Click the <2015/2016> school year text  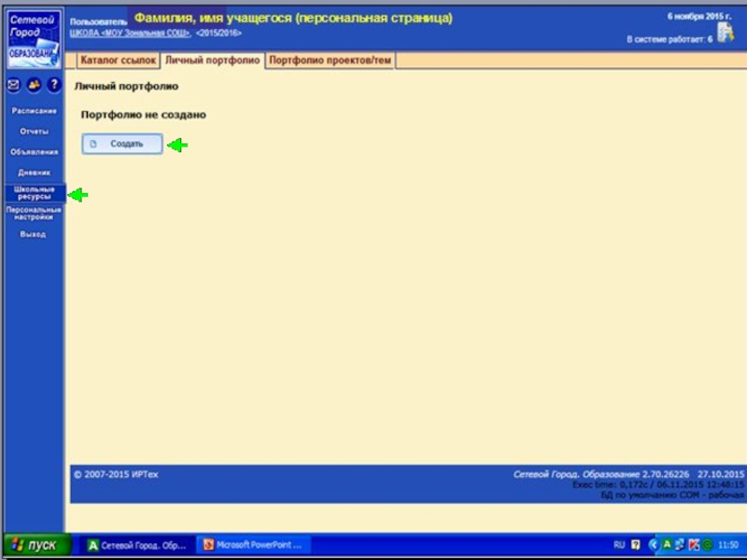pyautogui.click(x=218, y=33)
